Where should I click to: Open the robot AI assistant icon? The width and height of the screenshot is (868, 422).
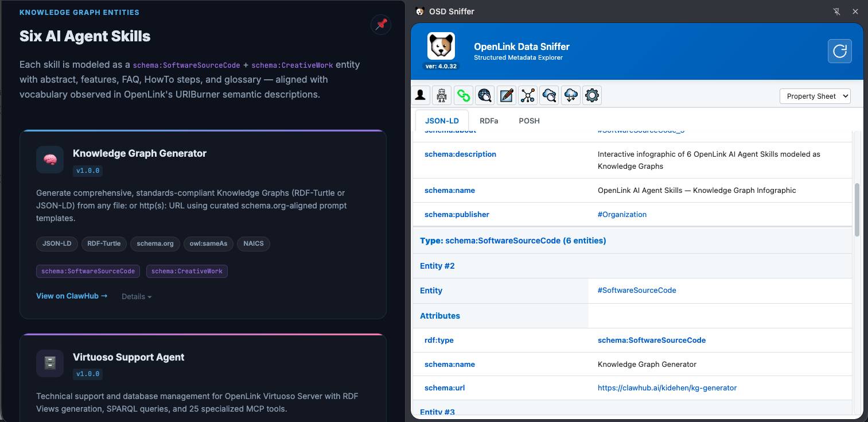click(x=442, y=96)
